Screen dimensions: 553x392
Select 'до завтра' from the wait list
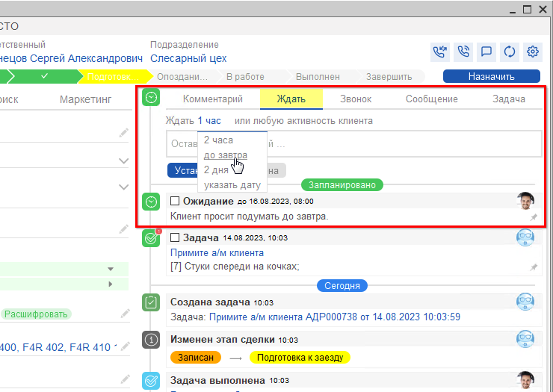(225, 155)
